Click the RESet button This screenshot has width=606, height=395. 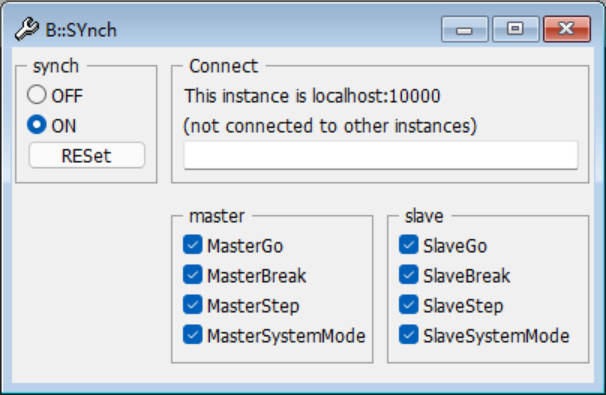[x=87, y=155]
